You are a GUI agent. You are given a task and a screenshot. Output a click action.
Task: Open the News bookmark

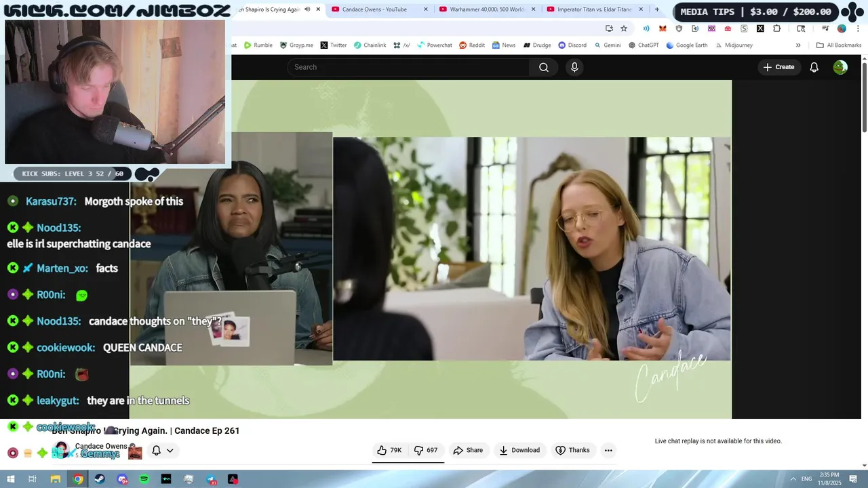point(504,45)
